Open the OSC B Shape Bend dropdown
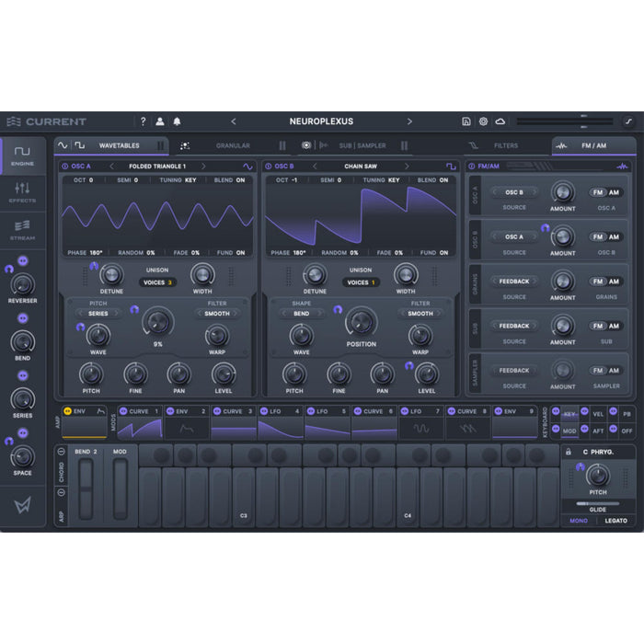Screen dimensions: 644x644 pos(302,313)
